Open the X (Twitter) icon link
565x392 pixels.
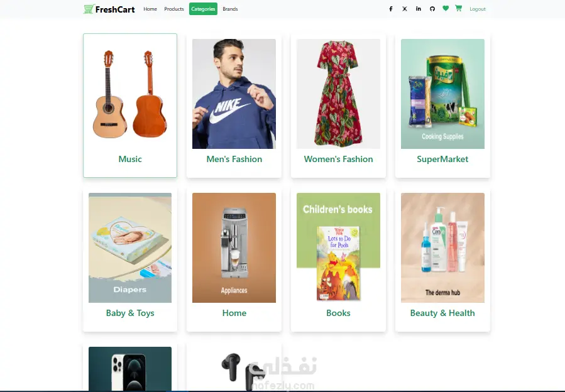pyautogui.click(x=405, y=9)
